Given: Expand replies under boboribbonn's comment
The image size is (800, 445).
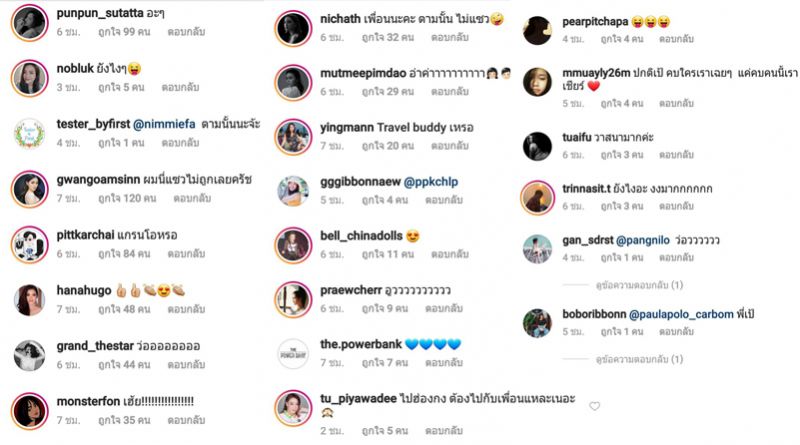Looking at the screenshot, I should pos(639,359).
